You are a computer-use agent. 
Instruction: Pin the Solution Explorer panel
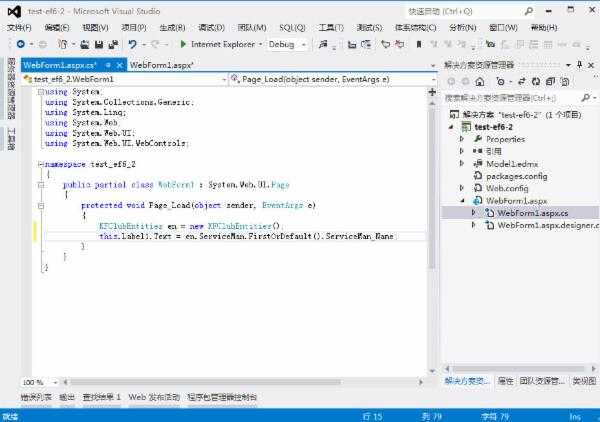[580, 65]
